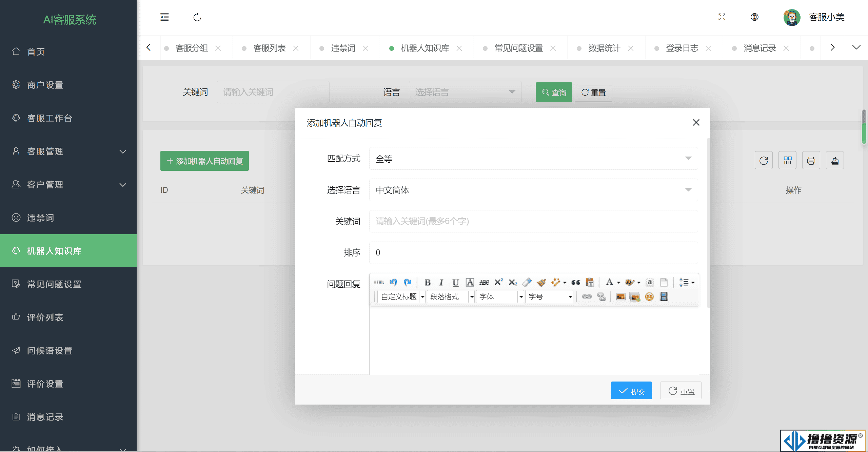The height and width of the screenshot is (452, 868).
Task: Click the undo icon in editor
Action: (393, 282)
